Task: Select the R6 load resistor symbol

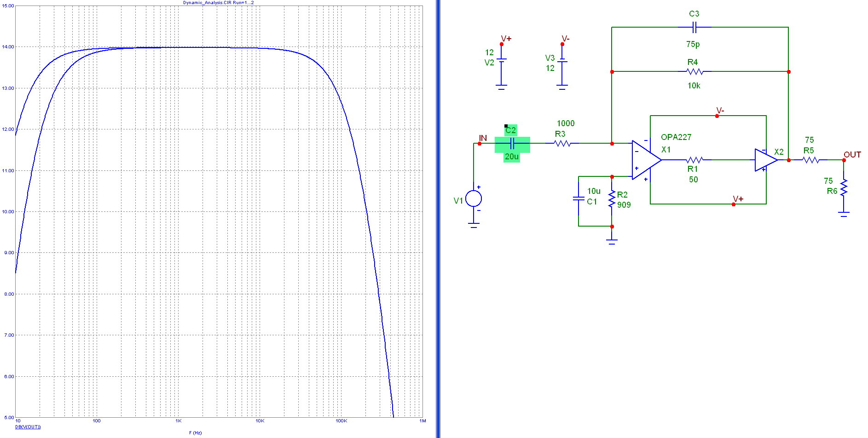Action: [x=844, y=187]
